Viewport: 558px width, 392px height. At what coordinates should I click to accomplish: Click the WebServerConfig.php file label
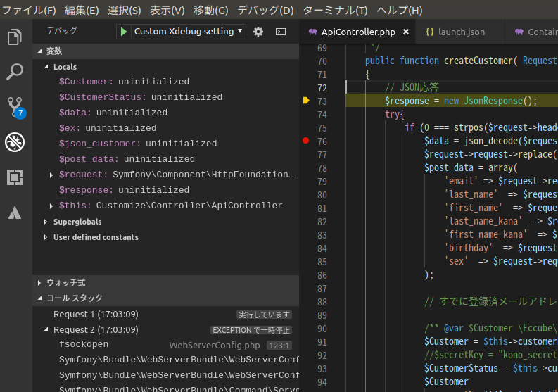[x=215, y=346]
